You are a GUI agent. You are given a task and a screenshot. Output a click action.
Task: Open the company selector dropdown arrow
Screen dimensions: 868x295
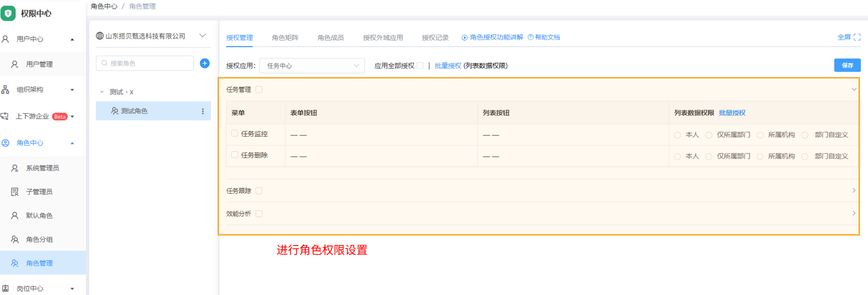pos(203,36)
